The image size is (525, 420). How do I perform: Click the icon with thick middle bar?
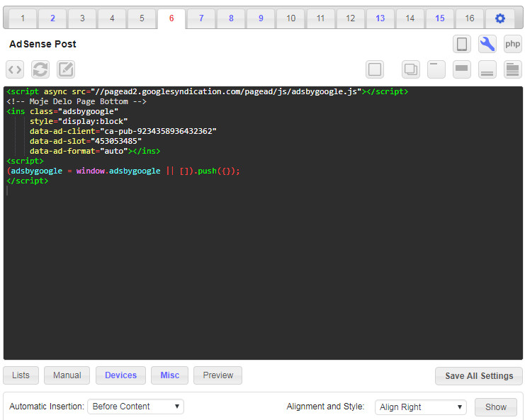[462, 69]
